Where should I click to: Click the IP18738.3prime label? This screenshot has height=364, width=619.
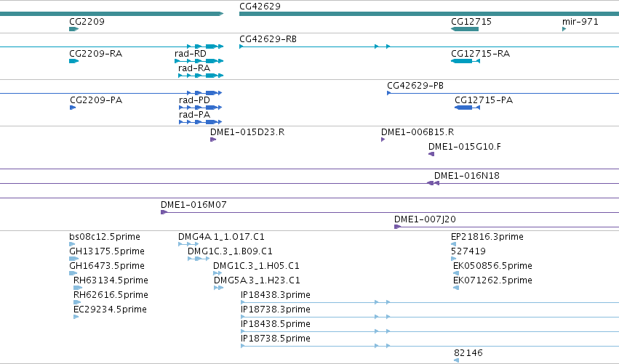pyautogui.click(x=275, y=310)
